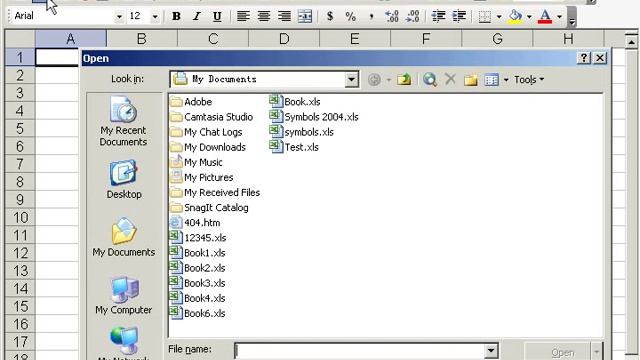Select the Camtasia Studio folder

[211, 117]
